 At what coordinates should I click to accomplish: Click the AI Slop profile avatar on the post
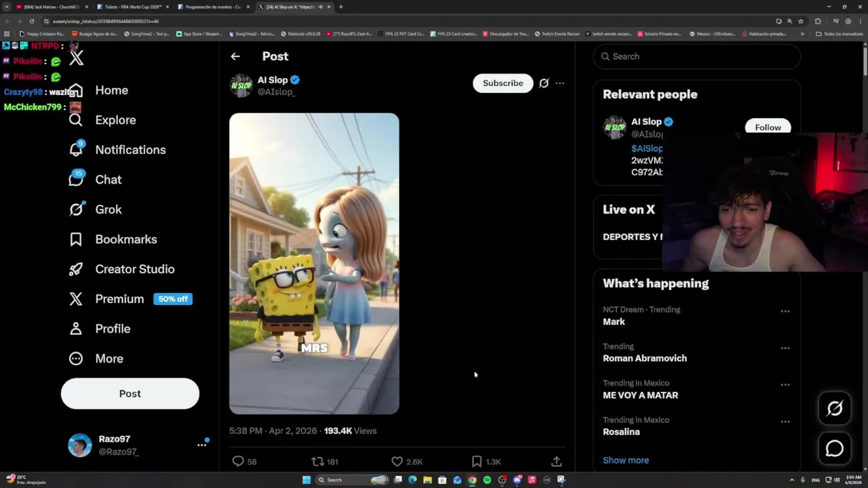point(241,86)
